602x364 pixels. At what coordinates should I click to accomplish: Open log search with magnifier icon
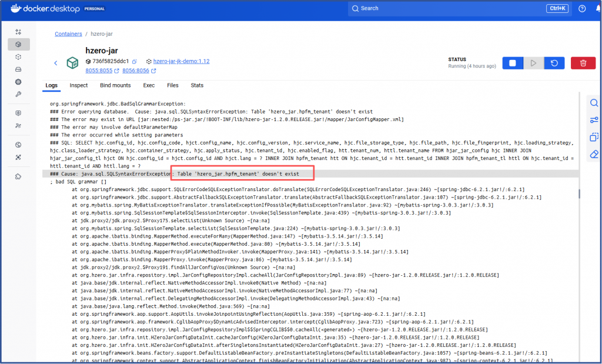click(594, 103)
